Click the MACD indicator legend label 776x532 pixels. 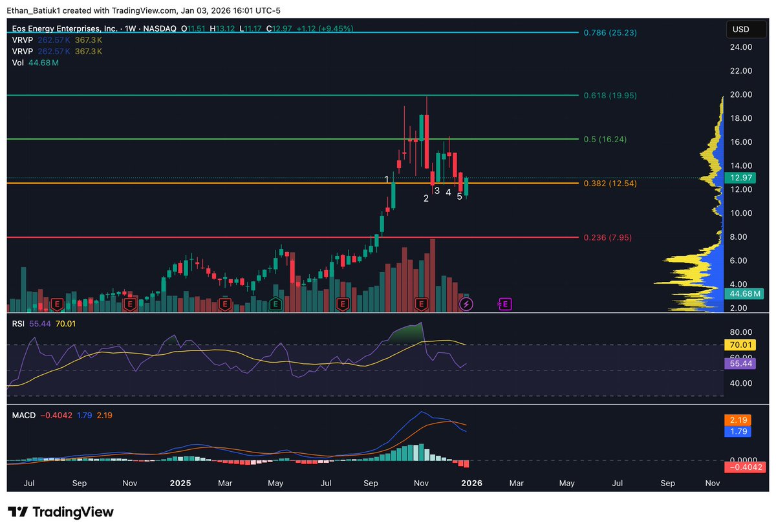(x=23, y=414)
